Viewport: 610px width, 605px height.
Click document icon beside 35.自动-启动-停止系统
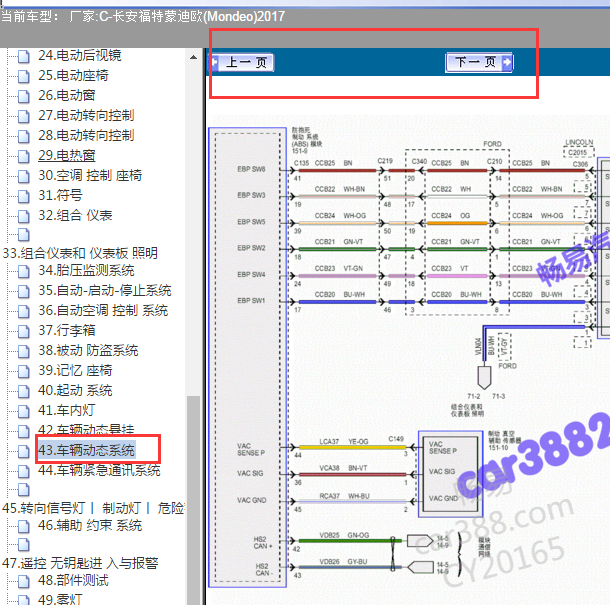click(x=24, y=291)
